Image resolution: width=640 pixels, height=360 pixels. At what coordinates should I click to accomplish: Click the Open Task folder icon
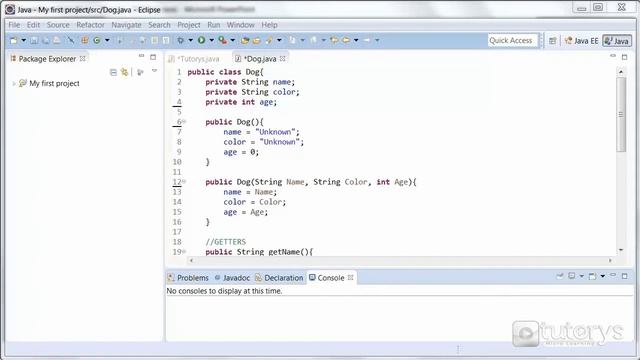tap(257, 40)
